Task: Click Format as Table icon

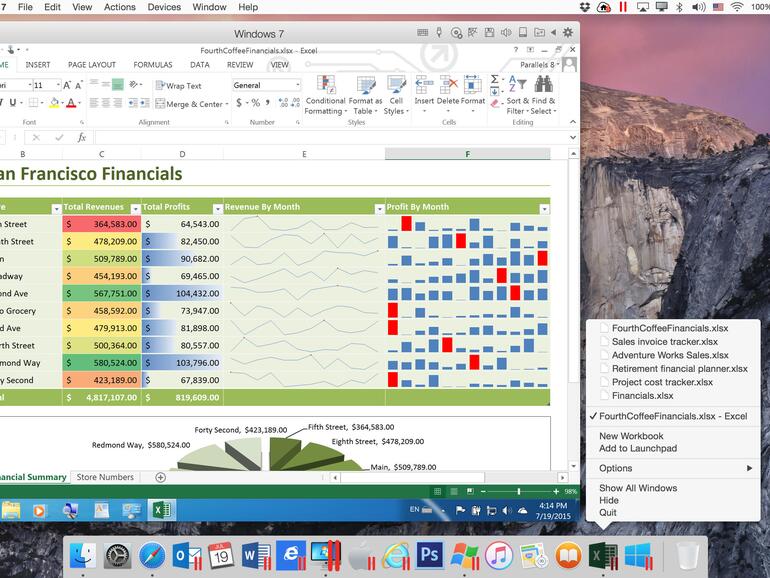Action: [365, 95]
